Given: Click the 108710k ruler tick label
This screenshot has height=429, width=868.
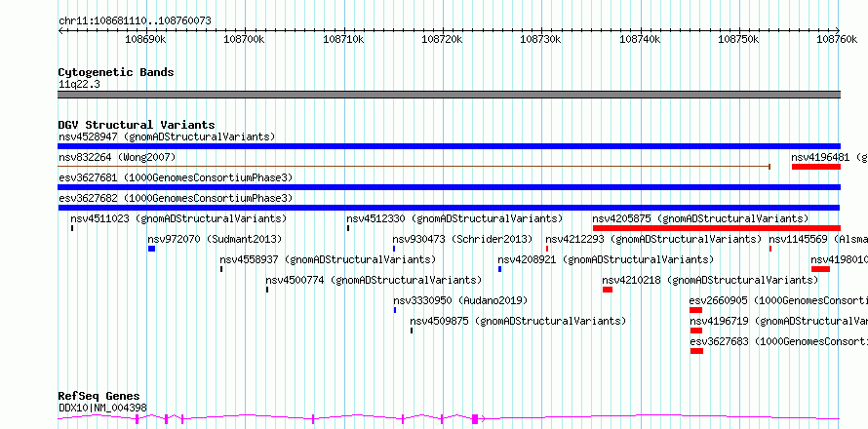Looking at the screenshot, I should coord(344,39).
